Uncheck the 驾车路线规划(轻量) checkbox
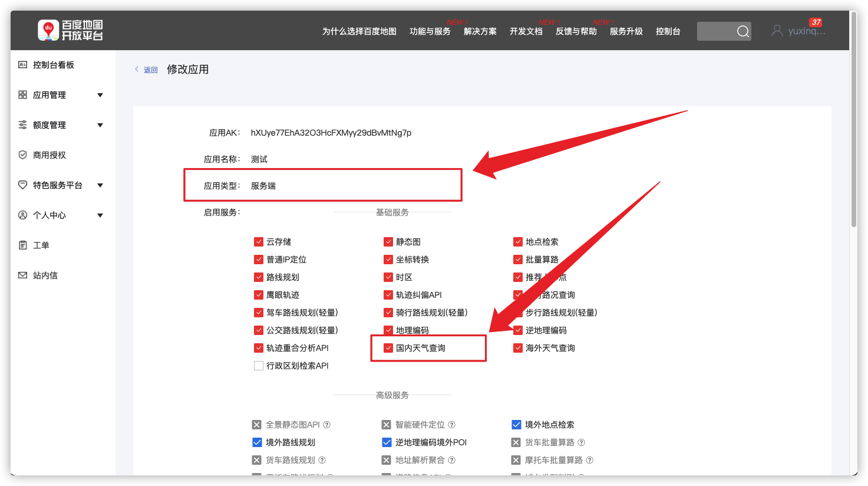This screenshot has width=868, height=486. (x=258, y=313)
